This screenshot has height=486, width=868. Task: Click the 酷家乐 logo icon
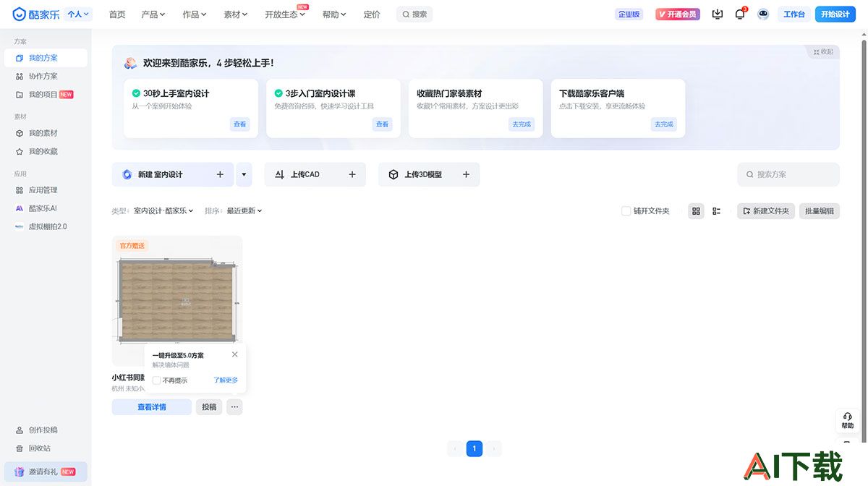tap(20, 14)
